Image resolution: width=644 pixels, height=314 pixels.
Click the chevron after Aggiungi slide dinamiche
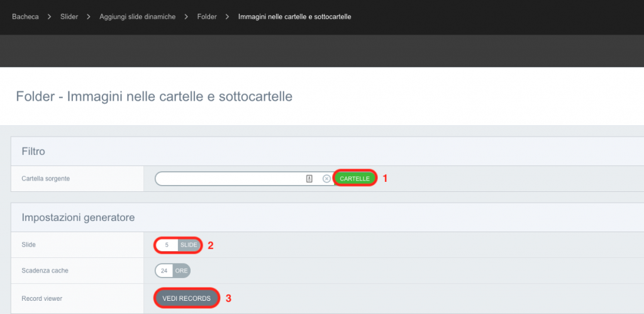(186, 17)
